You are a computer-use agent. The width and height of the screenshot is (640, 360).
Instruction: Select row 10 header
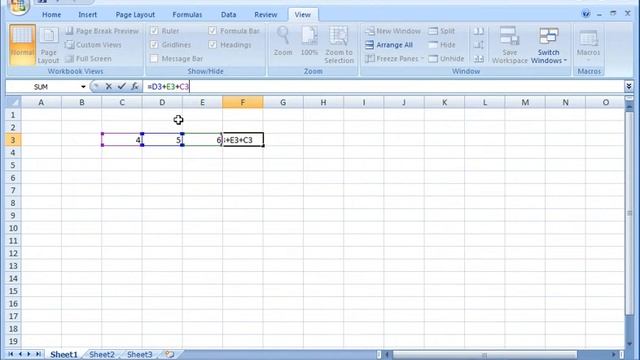[13, 228]
